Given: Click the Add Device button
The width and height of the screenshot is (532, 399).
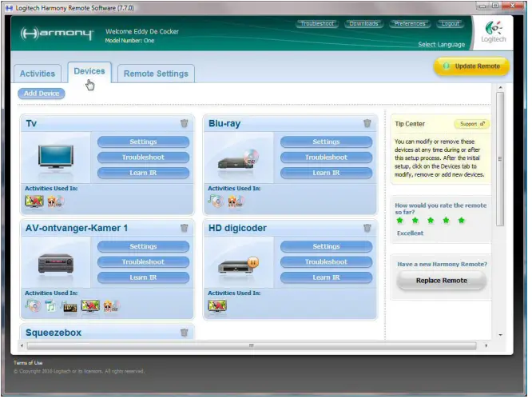Looking at the screenshot, I should (42, 94).
